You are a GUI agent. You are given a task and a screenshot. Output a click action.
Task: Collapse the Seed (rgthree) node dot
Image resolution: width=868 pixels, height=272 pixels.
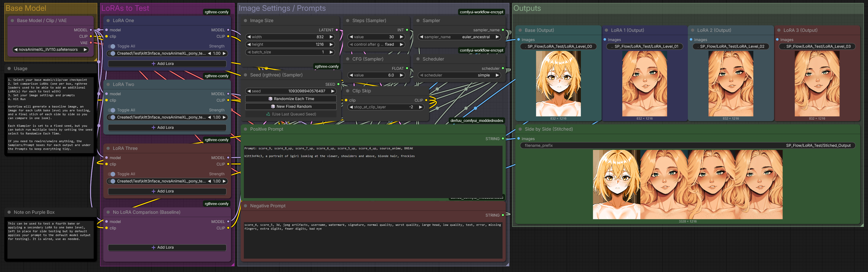coord(245,75)
